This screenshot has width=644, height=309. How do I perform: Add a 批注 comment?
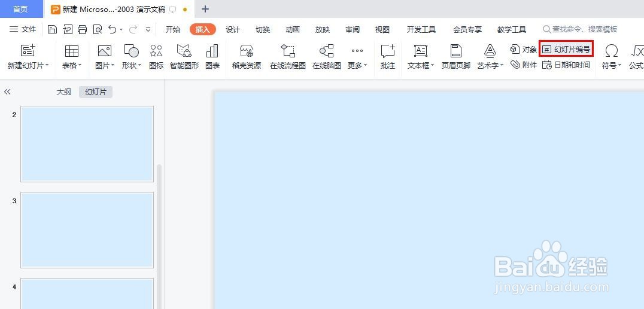point(388,57)
